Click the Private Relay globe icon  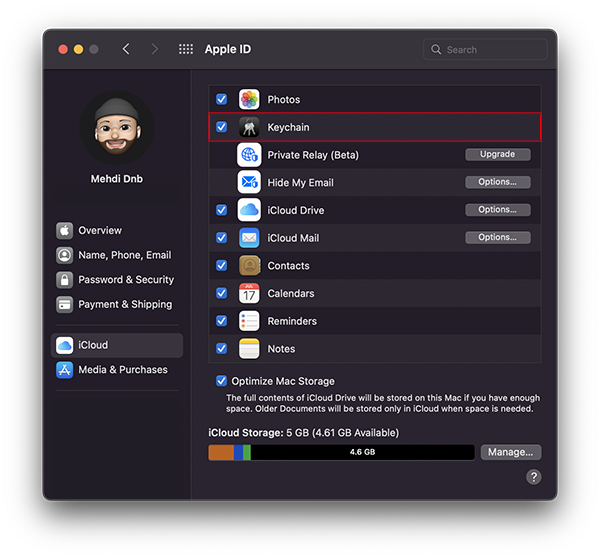[249, 155]
